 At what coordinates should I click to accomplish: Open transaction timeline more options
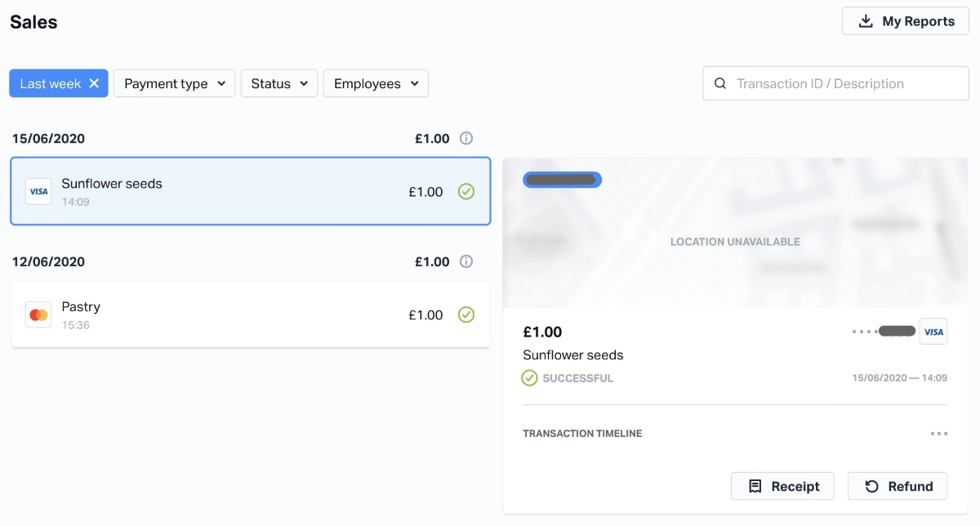click(939, 434)
